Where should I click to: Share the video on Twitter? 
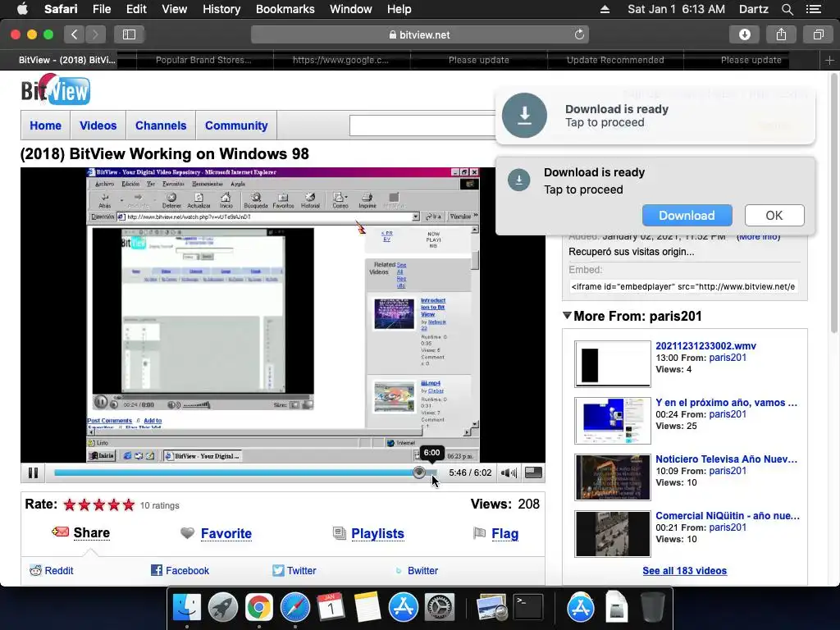pos(302,571)
